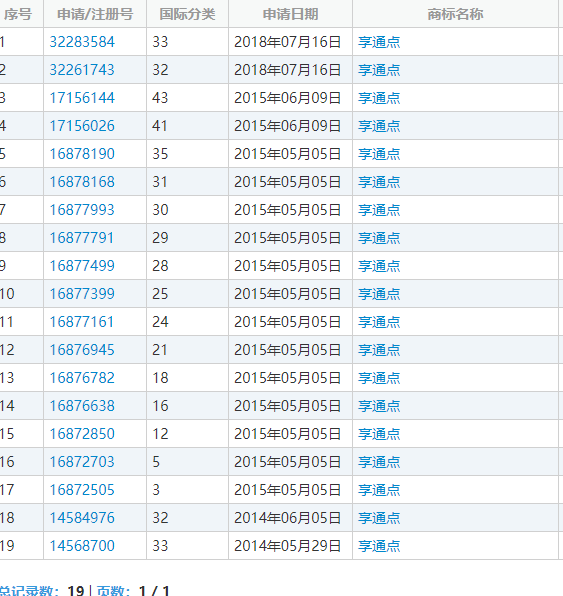Click the 商标名称 column header

455,14
